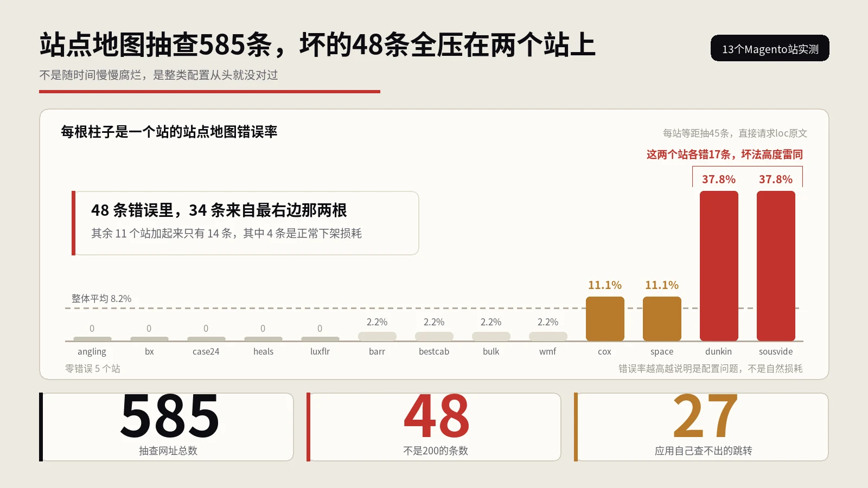Select the red sousvide bar
The height and width of the screenshot is (488, 868).
[x=776, y=266]
